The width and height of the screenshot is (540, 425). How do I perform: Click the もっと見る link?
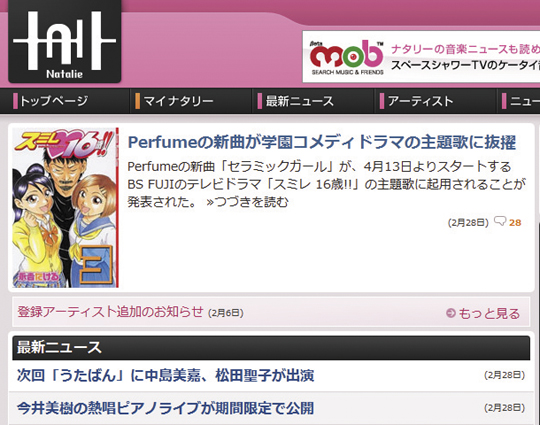click(x=489, y=313)
